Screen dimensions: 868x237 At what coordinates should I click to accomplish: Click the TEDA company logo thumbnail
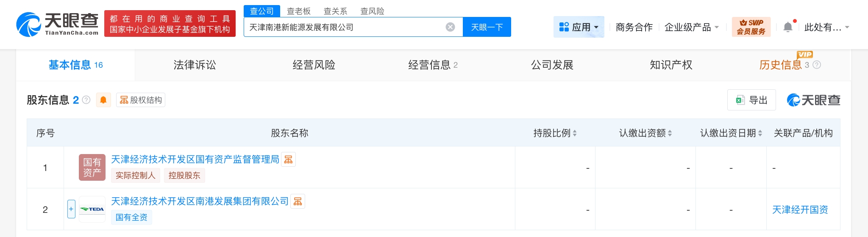click(x=92, y=209)
